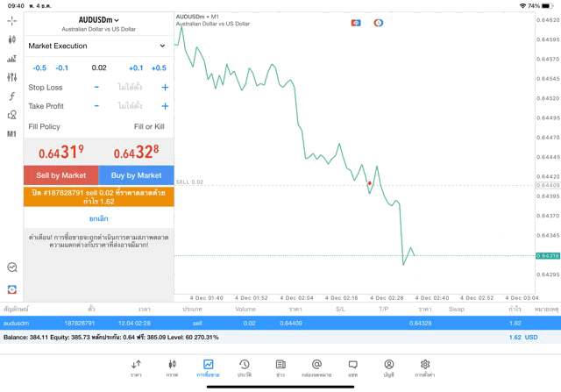Add +0.5 to the lot volume
561x392 pixels.
pos(159,68)
